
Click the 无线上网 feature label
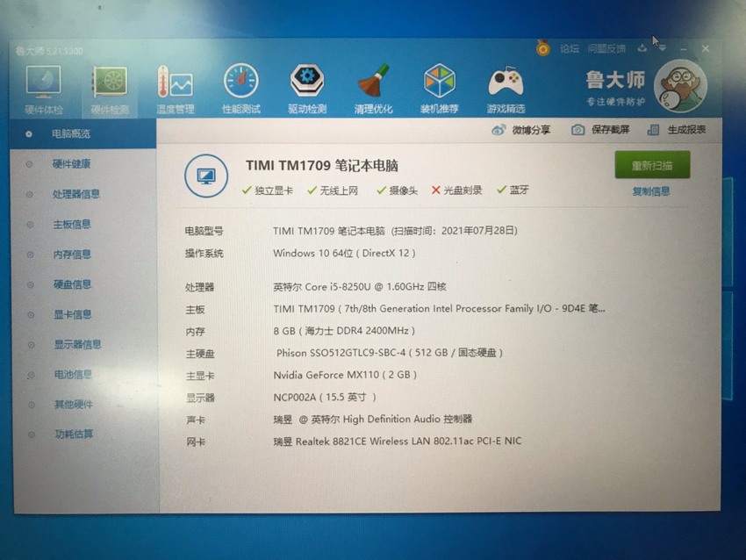339,190
